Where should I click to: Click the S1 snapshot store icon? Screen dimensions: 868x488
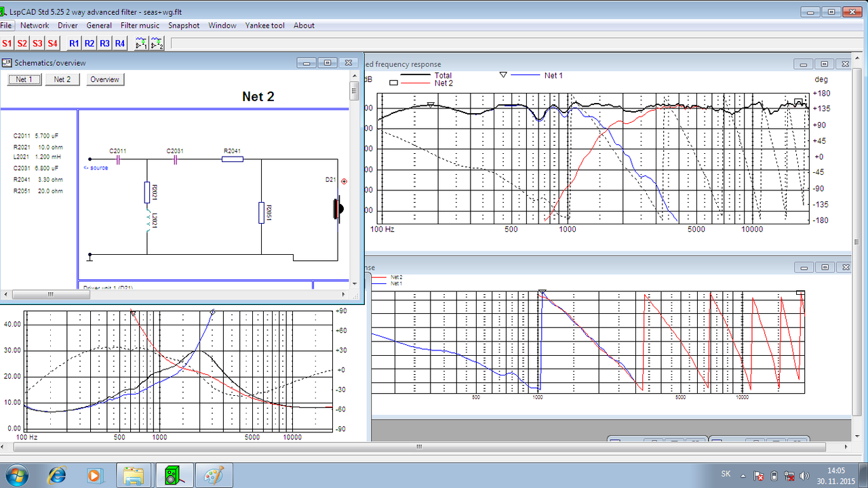coord(7,43)
